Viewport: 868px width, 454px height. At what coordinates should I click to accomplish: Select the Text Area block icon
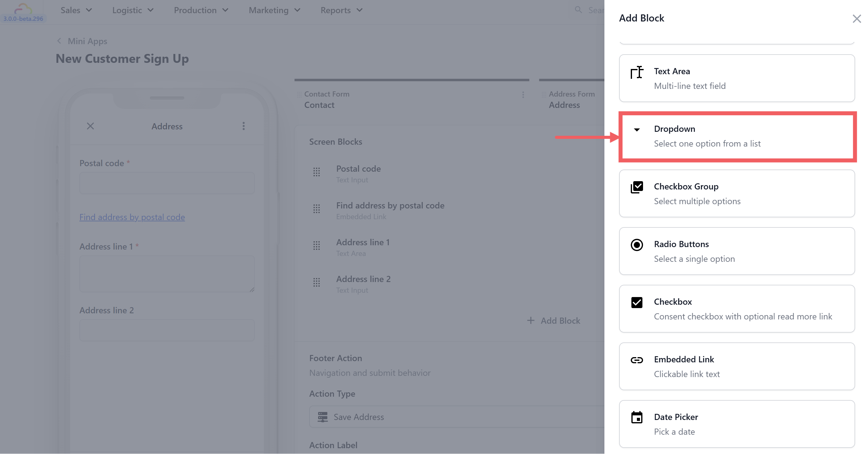(x=637, y=72)
